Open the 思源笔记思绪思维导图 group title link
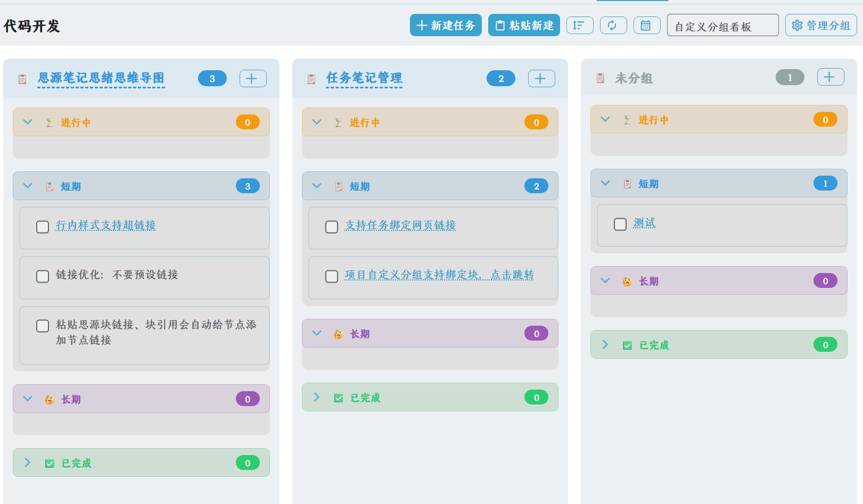The width and height of the screenshot is (863, 504). (x=101, y=78)
